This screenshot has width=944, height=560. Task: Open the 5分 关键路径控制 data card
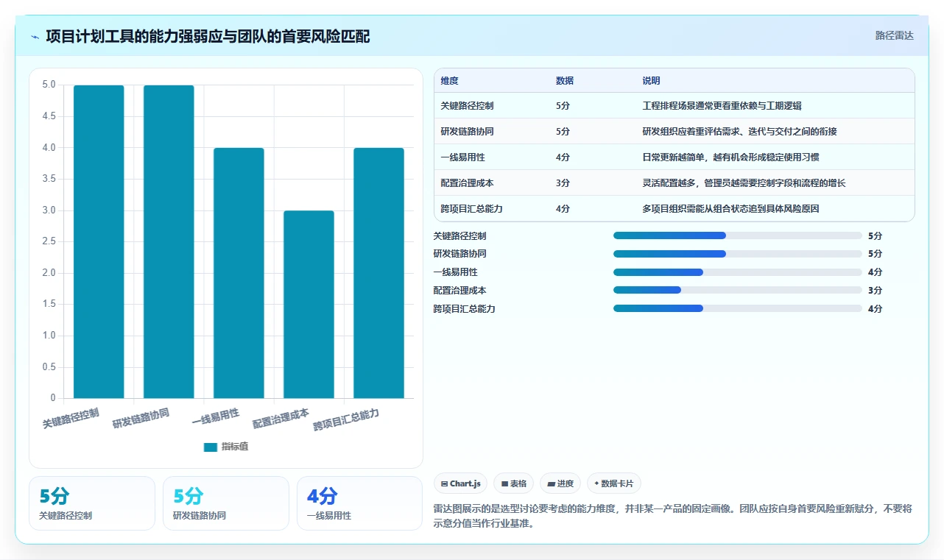click(92, 503)
